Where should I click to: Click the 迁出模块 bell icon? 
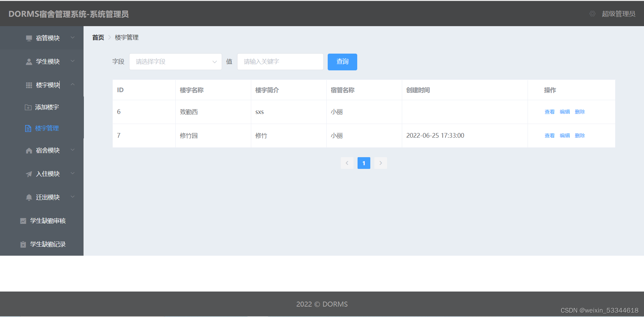pyautogui.click(x=29, y=197)
